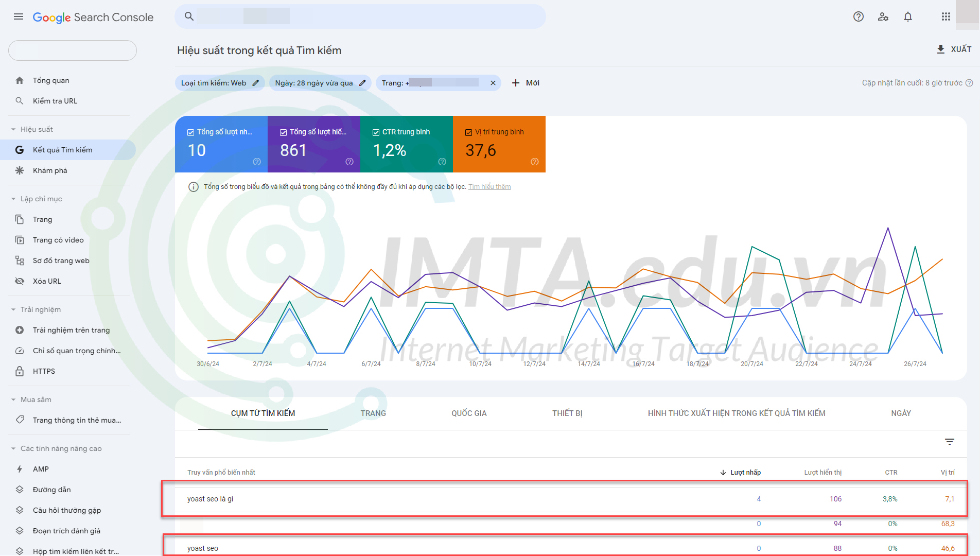
Task: Add a new filter with Mới
Action: click(x=526, y=83)
